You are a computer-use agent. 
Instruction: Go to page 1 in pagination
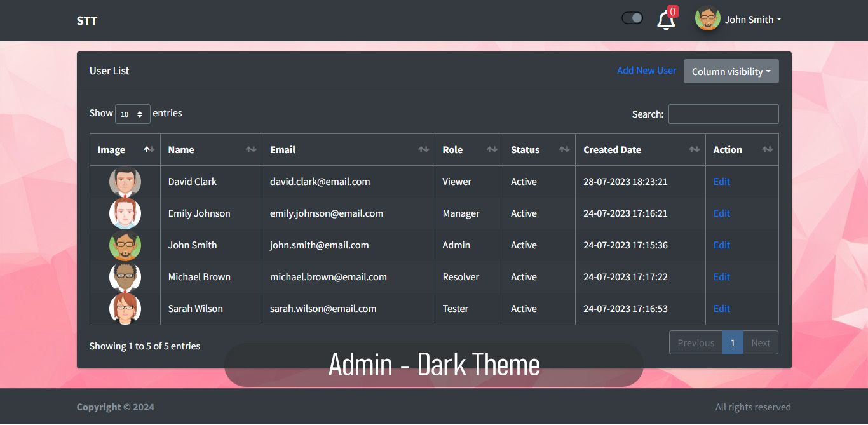[732, 343]
